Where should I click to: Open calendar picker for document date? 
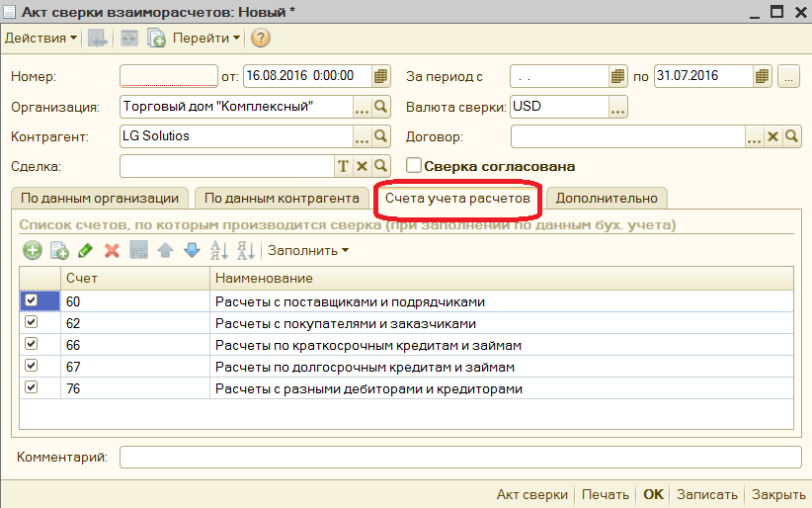[380, 76]
